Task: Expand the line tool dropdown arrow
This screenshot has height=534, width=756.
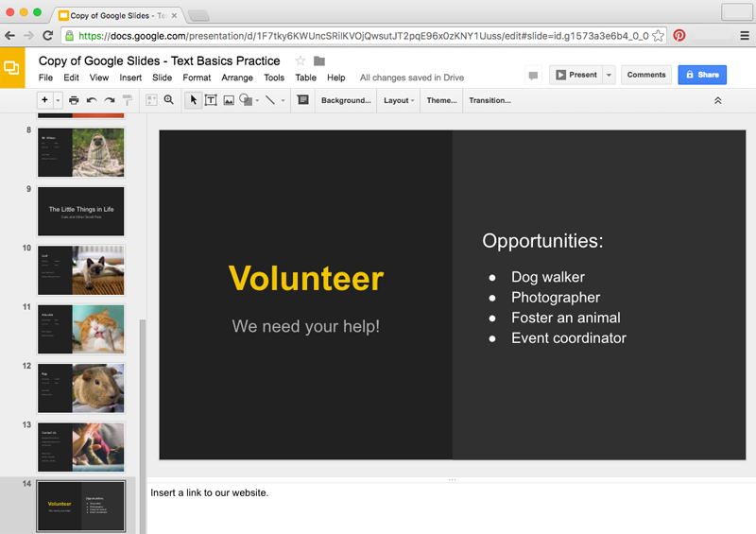Action: (283, 101)
